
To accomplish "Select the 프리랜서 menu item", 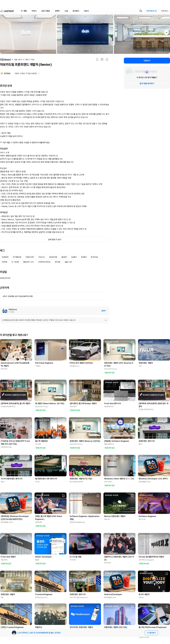I will (76, 11).
